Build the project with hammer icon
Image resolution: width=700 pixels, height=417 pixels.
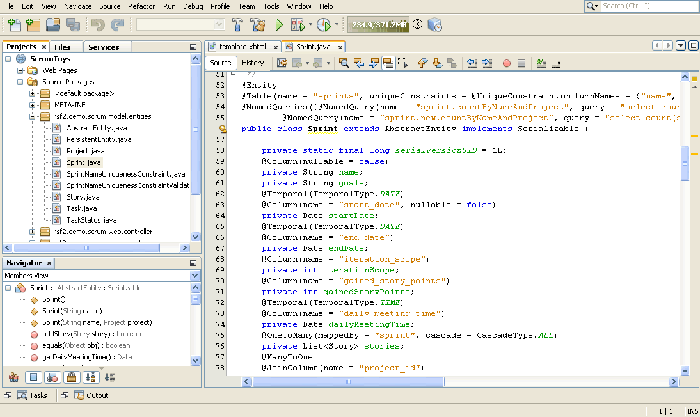[238, 25]
